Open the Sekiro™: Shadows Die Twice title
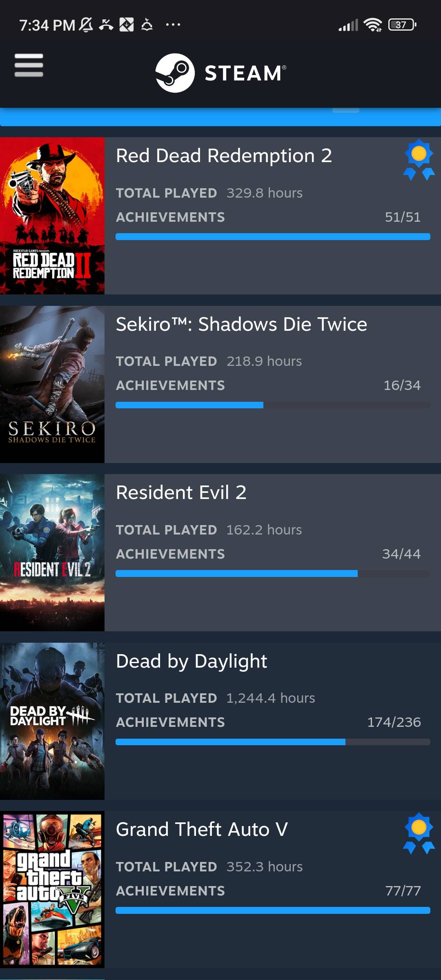Image resolution: width=441 pixels, height=980 pixels. tap(241, 324)
